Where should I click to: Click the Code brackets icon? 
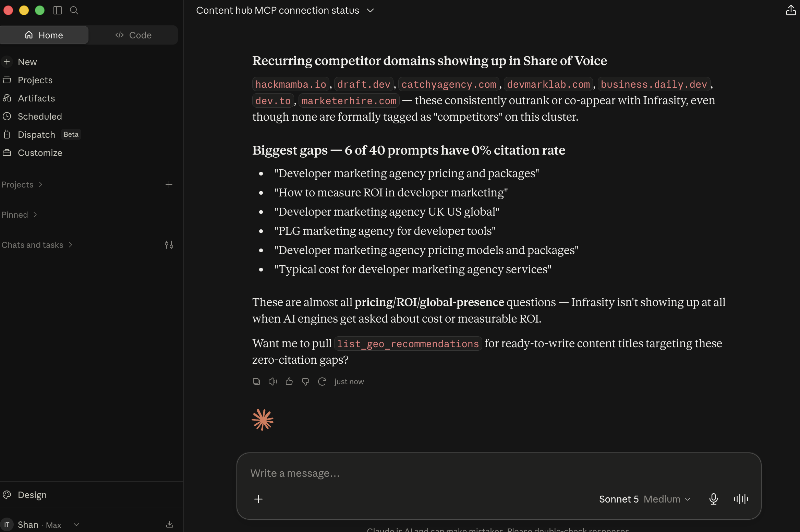click(119, 35)
